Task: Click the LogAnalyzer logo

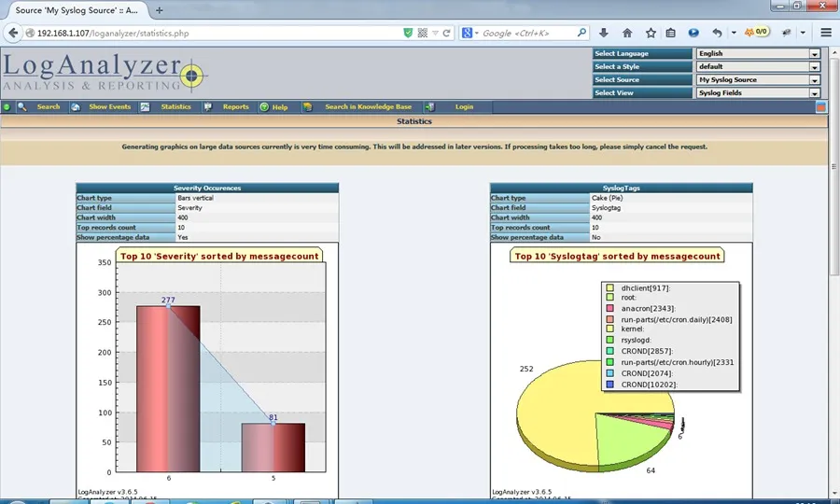Action: click(105, 72)
